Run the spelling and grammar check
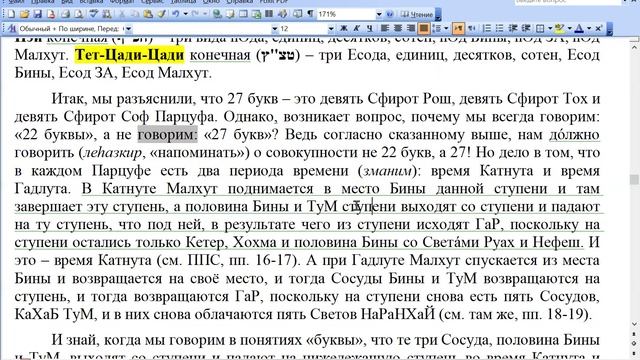This screenshot has height=360, width=640. pos(94,14)
